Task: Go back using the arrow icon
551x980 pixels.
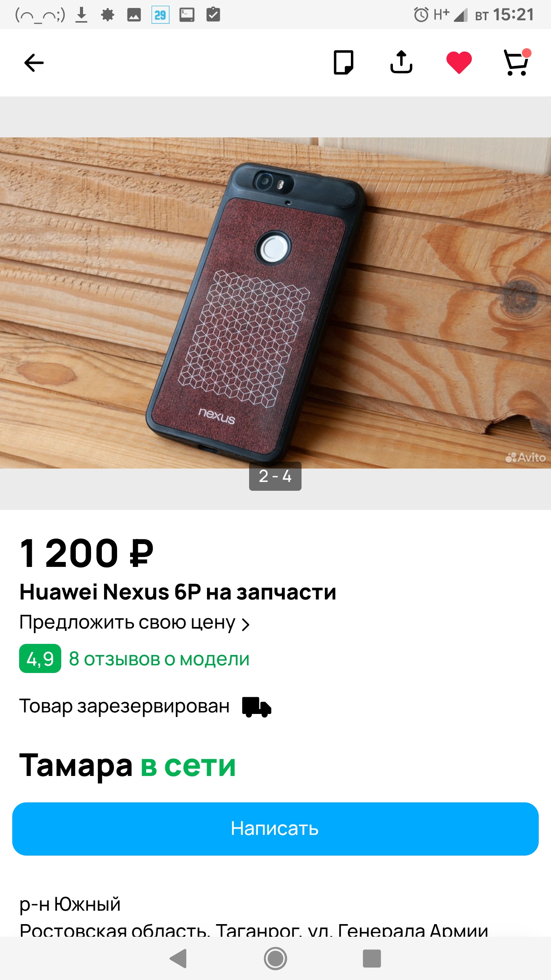Action: pyautogui.click(x=34, y=63)
